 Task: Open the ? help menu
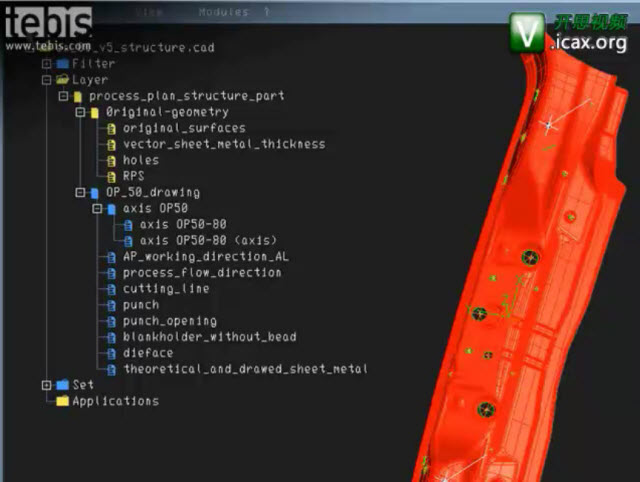(267, 12)
